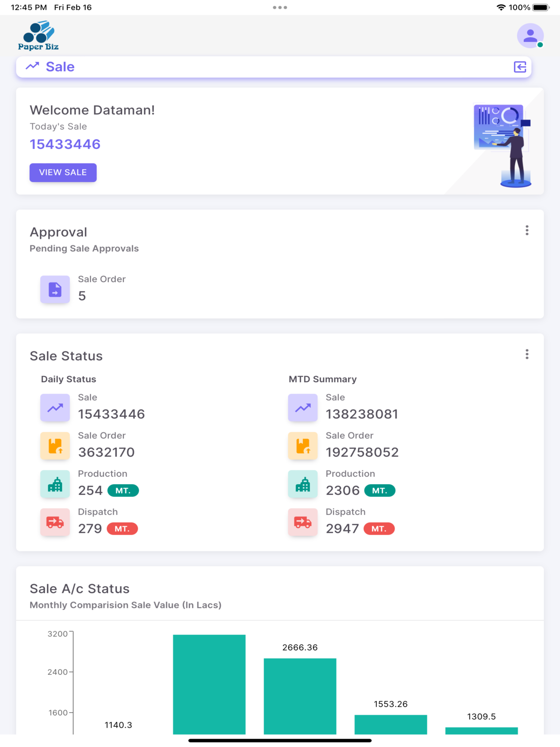Tap Daily Status Sale trend icon
Screen dimensions: 560x747
pyautogui.click(x=55, y=408)
